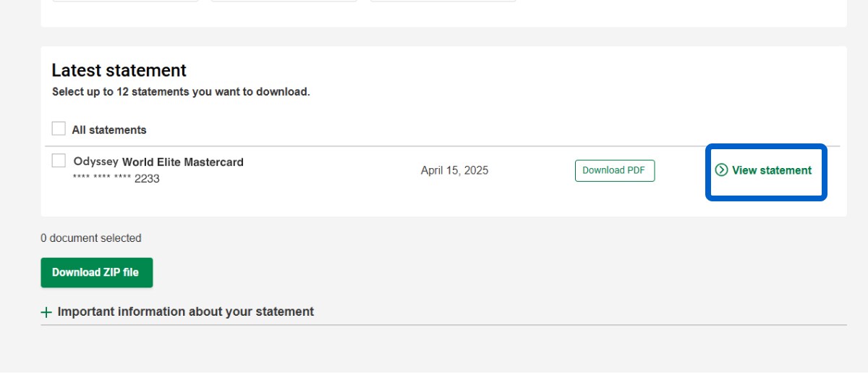Click the Latest statement heading

[x=119, y=70]
